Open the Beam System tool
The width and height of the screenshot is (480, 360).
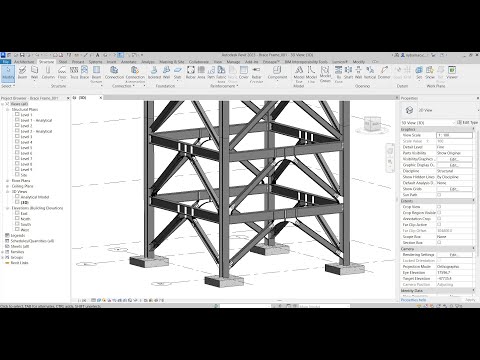[96, 74]
